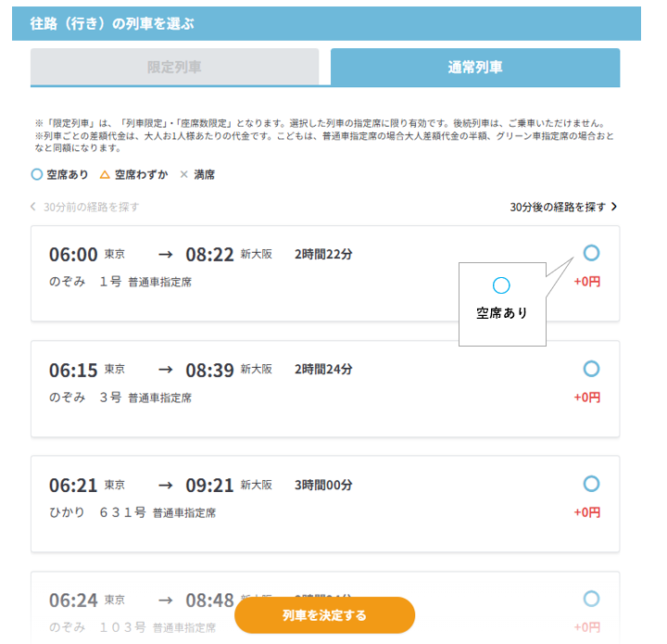
Task: Click arrow icon between 06:00 and 08:22
Action: pos(165,255)
